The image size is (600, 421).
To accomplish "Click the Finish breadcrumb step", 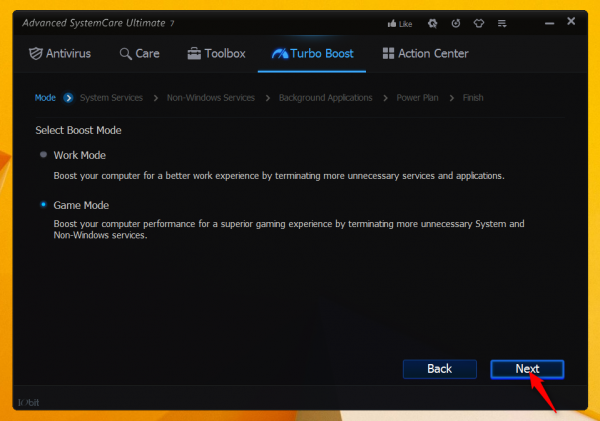I will [473, 98].
